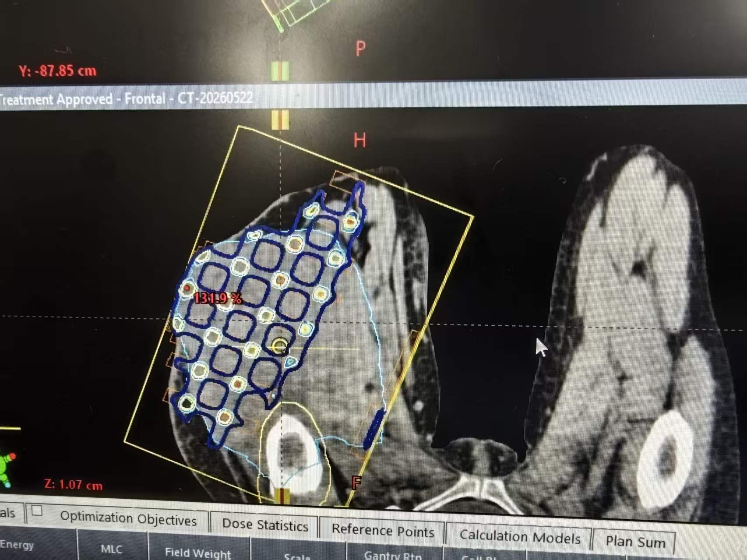Click the Y: -87.85 cm coordinate readout
The width and height of the screenshot is (747, 560).
[x=57, y=71]
